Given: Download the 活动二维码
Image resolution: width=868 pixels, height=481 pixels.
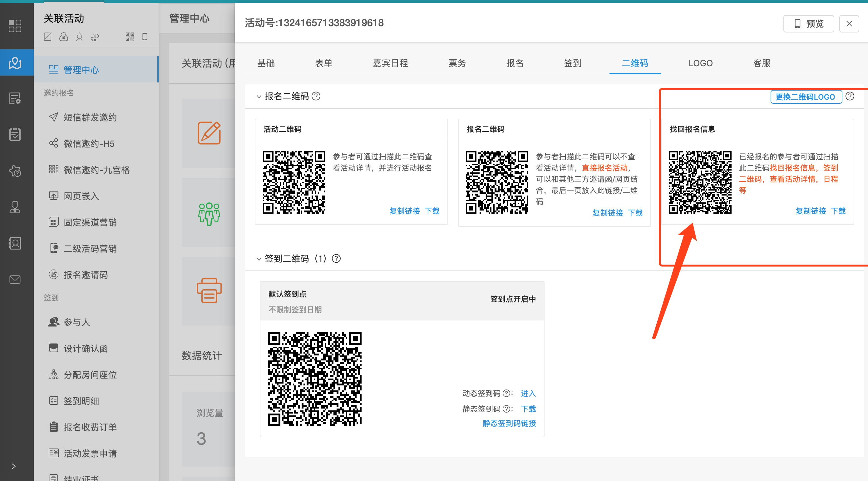Looking at the screenshot, I should pos(432,211).
